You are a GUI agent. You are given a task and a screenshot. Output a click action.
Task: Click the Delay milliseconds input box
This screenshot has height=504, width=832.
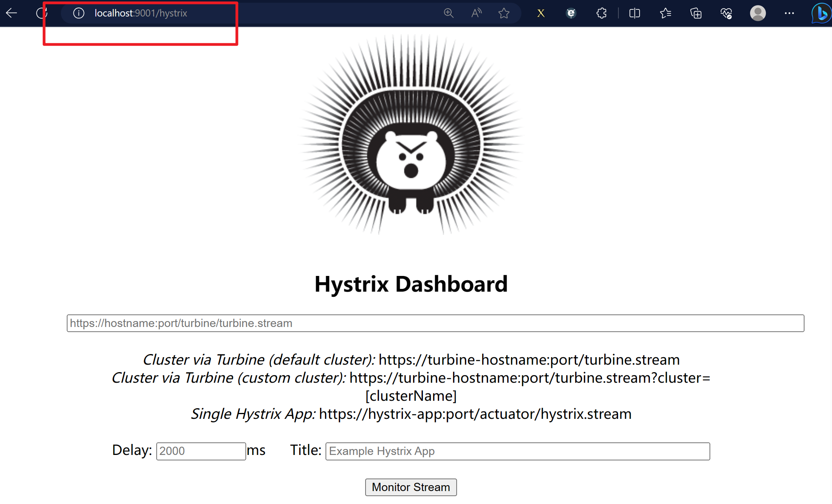(201, 451)
